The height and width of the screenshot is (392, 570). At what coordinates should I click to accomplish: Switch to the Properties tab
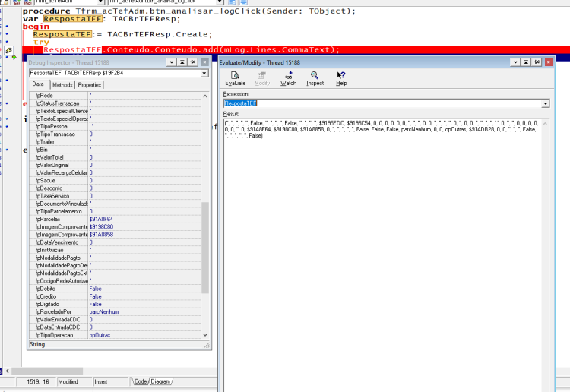[90, 85]
